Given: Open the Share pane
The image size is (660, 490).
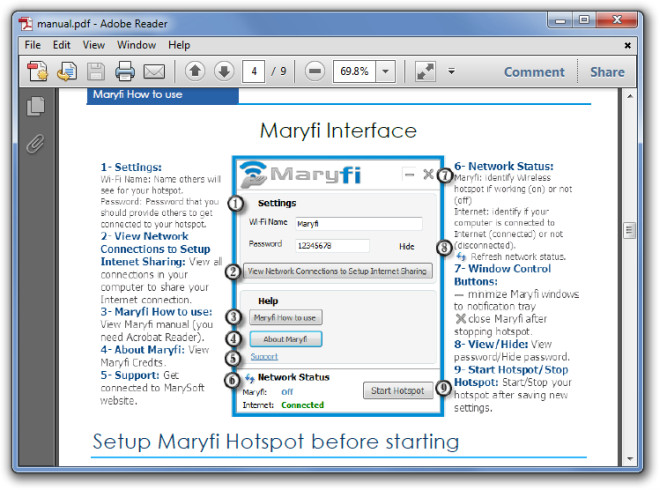Looking at the screenshot, I should [x=607, y=72].
